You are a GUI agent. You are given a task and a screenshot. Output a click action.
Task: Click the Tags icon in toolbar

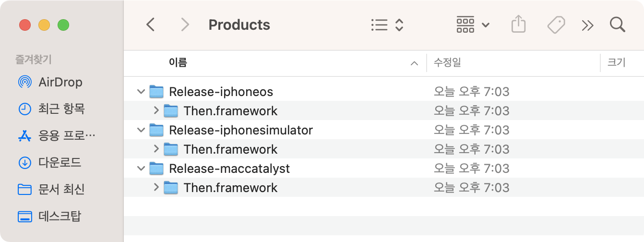click(x=556, y=25)
